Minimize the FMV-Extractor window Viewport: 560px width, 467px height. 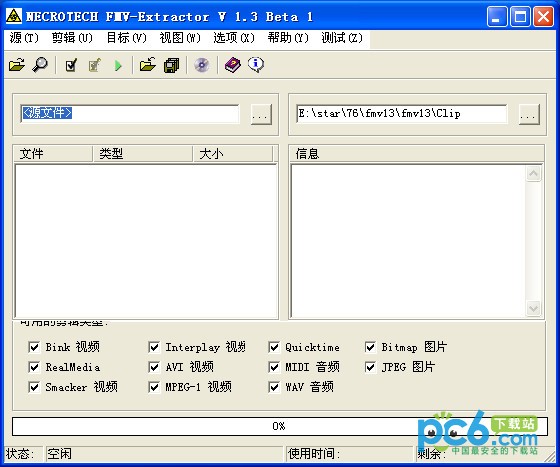click(x=496, y=16)
